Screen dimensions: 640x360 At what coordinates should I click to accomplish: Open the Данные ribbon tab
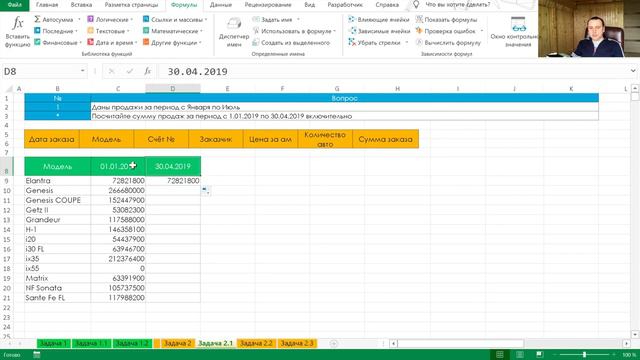[221, 5]
